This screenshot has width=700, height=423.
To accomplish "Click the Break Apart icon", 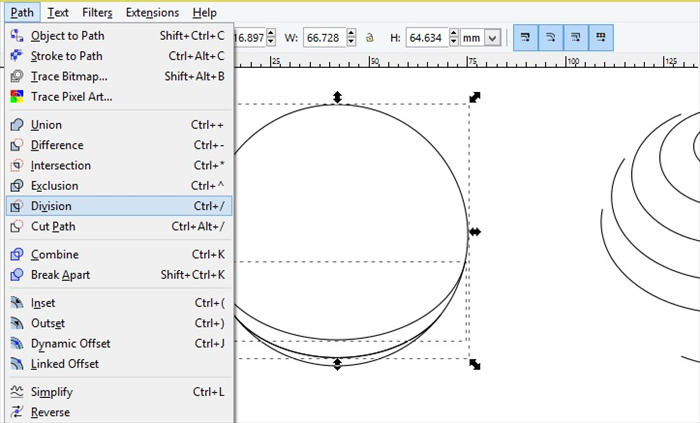I will [x=16, y=275].
